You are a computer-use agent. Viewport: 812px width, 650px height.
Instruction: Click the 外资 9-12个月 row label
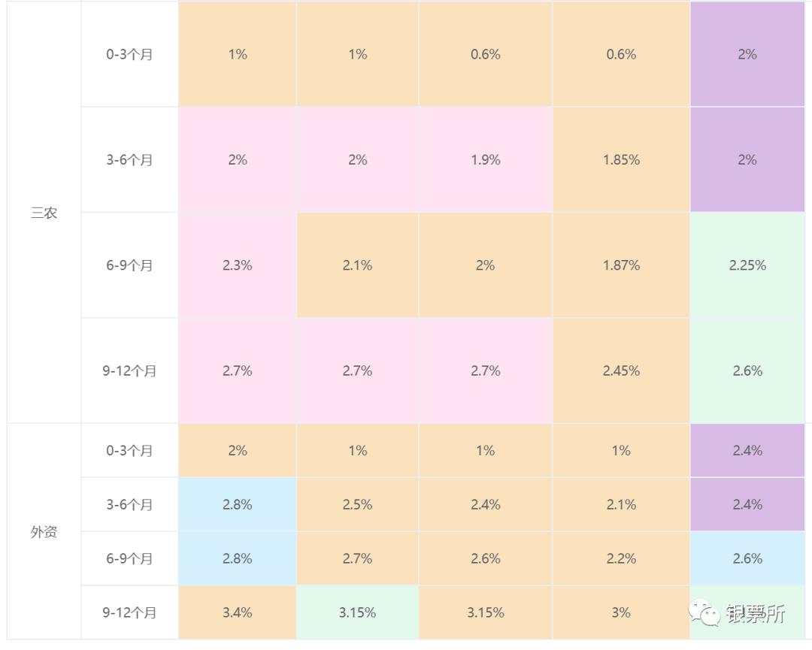(x=129, y=612)
